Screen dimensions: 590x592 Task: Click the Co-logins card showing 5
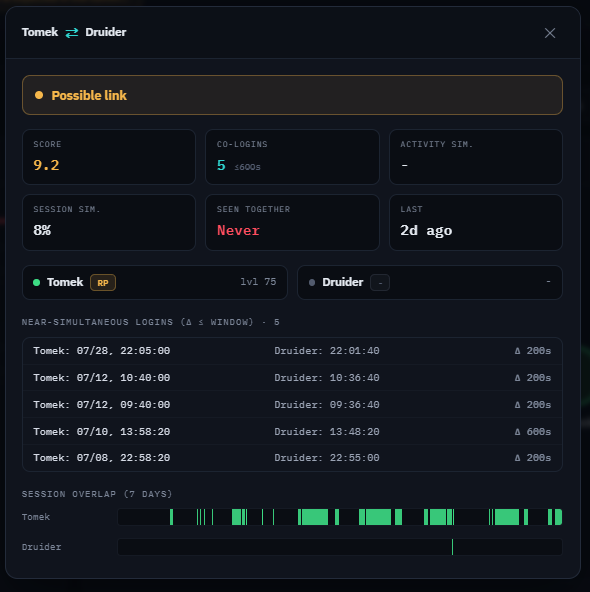[x=292, y=157]
